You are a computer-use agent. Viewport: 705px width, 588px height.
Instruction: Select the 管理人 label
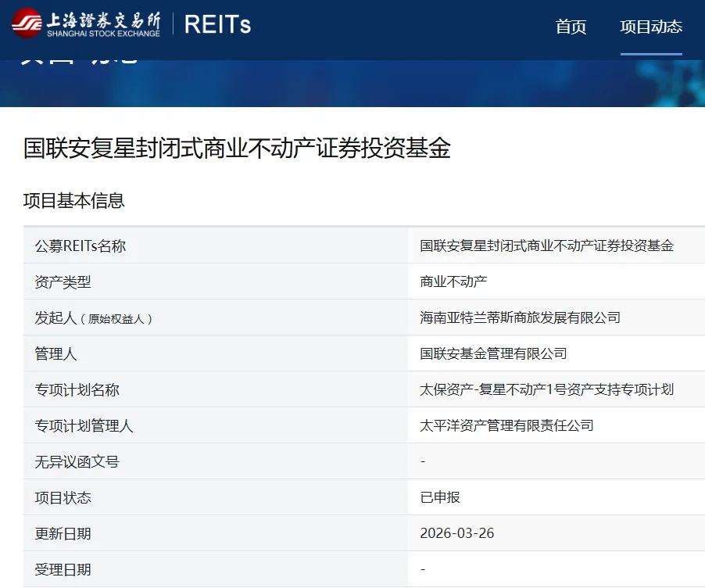55,354
